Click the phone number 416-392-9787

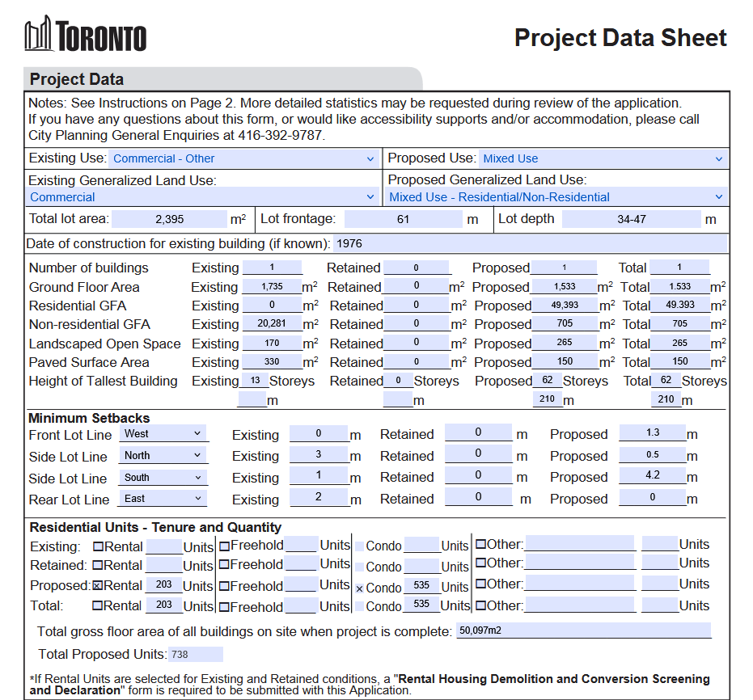(280, 135)
